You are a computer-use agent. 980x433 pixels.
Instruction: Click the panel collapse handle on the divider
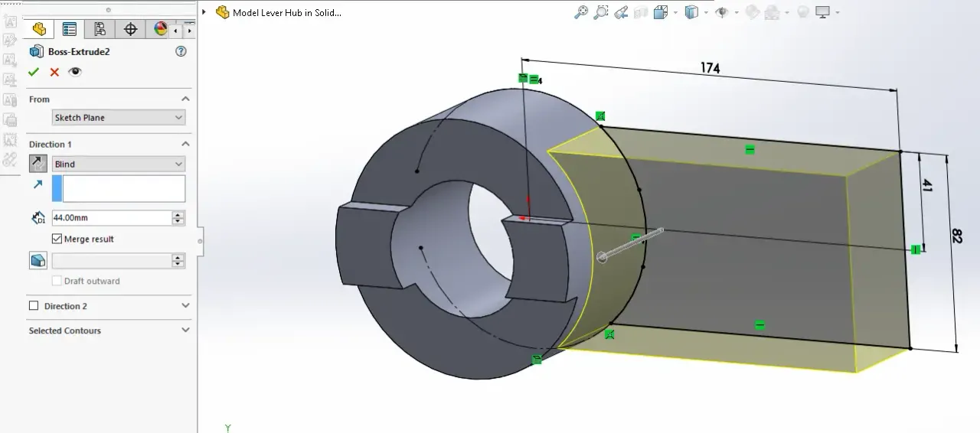(200, 241)
